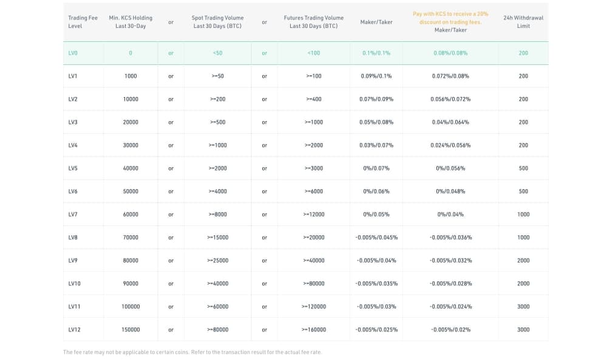Click the >=120000 futures volume cell

pos(314,307)
